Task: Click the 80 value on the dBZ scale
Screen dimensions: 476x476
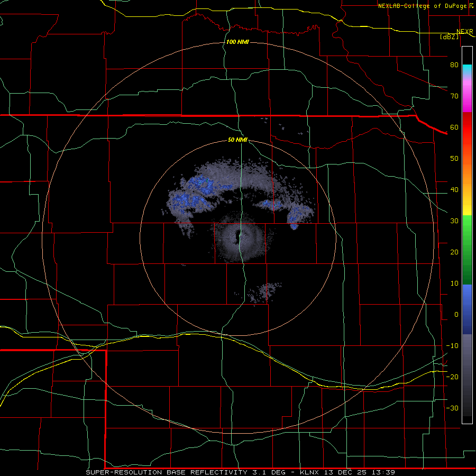Action: point(454,65)
